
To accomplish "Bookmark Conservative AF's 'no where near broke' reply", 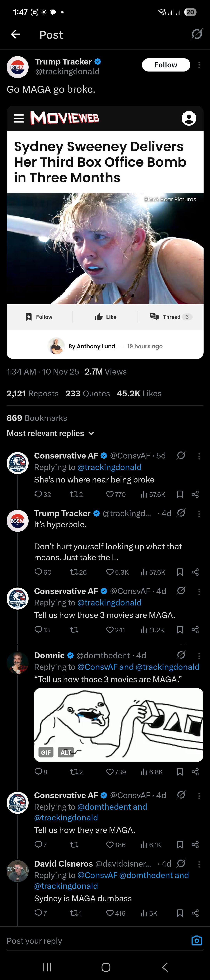I will click(180, 494).
